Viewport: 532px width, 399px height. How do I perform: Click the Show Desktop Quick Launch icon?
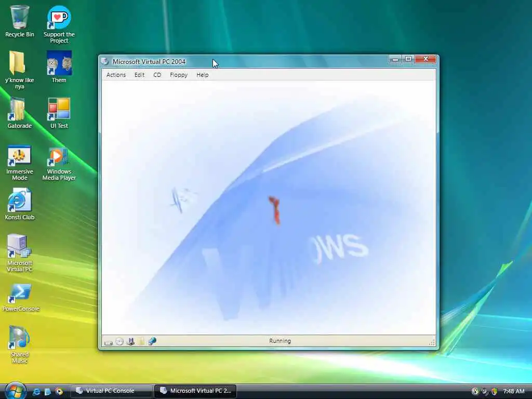[x=47, y=392]
